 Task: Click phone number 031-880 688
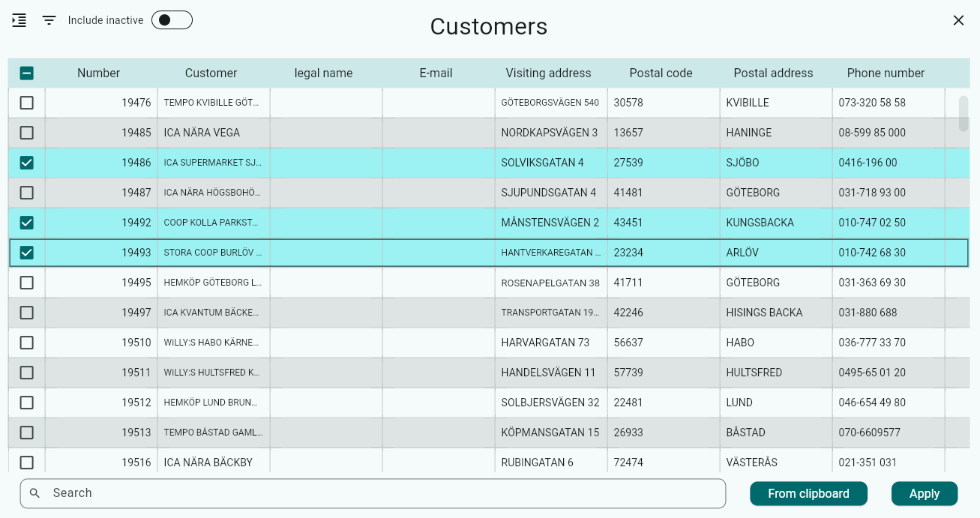coord(889,313)
